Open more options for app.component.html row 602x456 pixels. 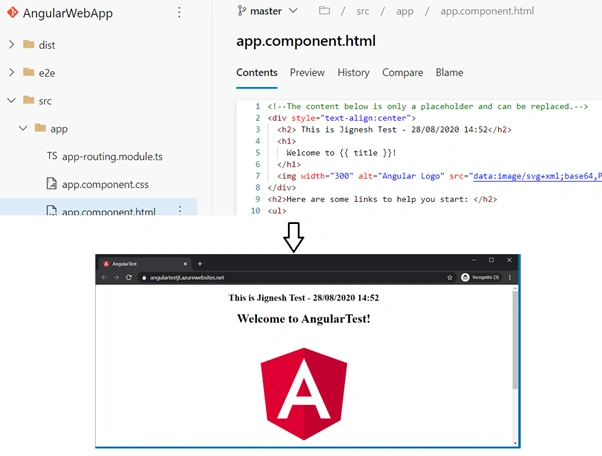180,210
